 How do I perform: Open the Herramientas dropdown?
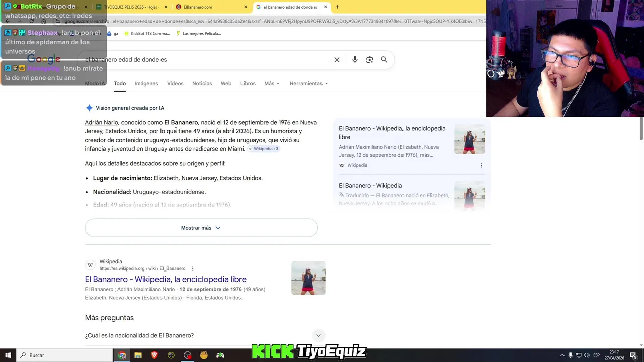pos(308,84)
